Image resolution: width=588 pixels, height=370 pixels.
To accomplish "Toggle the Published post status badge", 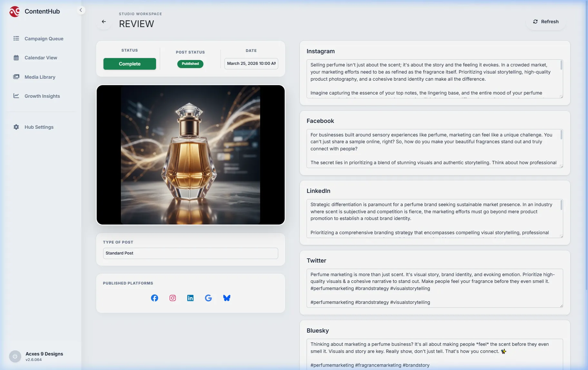I will 190,64.
